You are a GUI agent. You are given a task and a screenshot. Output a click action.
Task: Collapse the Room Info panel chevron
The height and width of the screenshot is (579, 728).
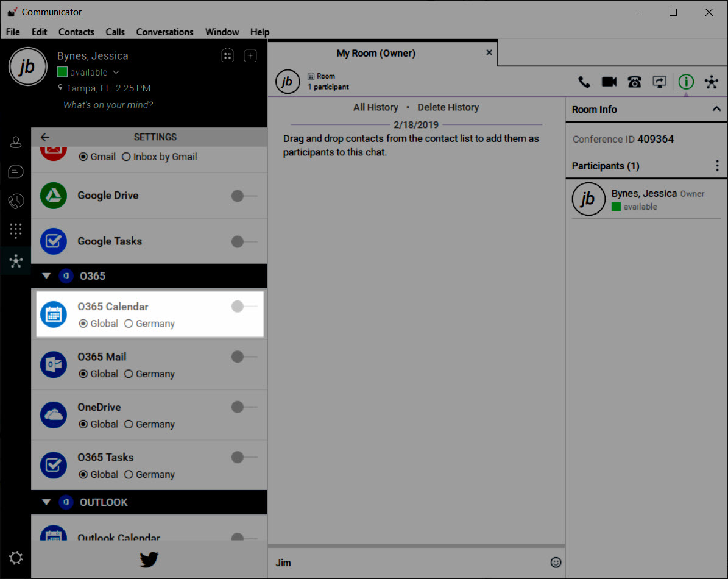[716, 109]
